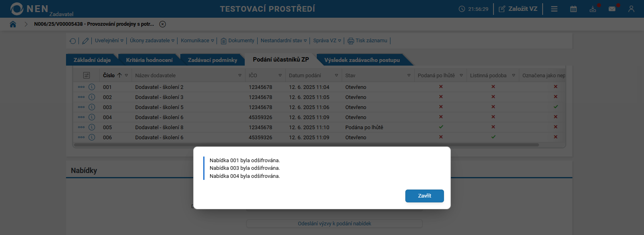This screenshot has height=235, width=644.
Task: Click Podána po lhůtě status cell
Action: point(364,127)
